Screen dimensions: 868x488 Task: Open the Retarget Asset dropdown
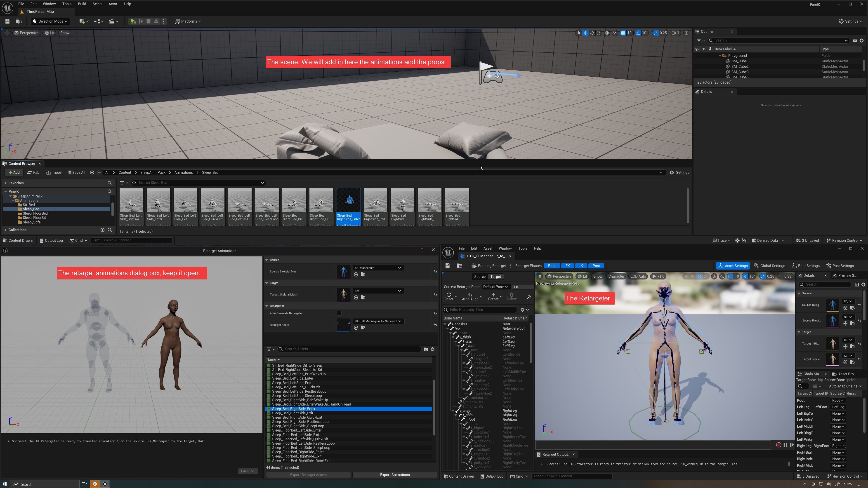point(378,321)
